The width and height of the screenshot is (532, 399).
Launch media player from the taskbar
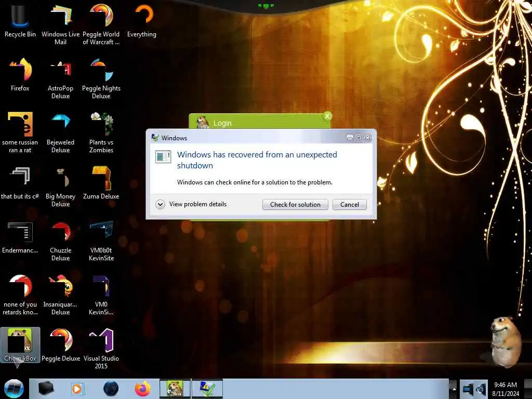point(77,389)
